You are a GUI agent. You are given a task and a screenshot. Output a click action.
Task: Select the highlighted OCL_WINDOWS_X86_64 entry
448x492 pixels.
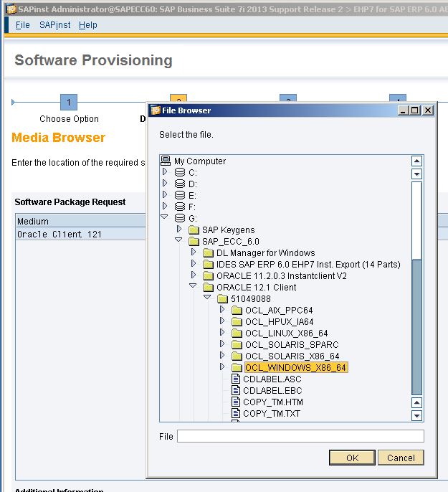(x=295, y=368)
